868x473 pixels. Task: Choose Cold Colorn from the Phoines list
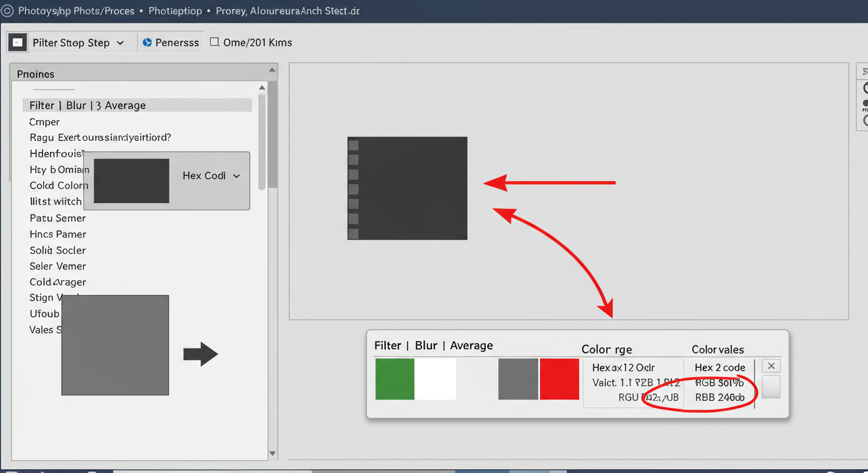pyautogui.click(x=59, y=185)
